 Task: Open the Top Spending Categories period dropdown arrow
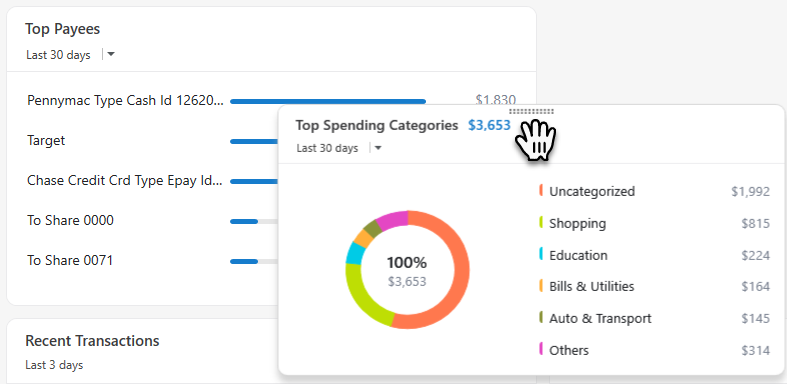point(378,148)
